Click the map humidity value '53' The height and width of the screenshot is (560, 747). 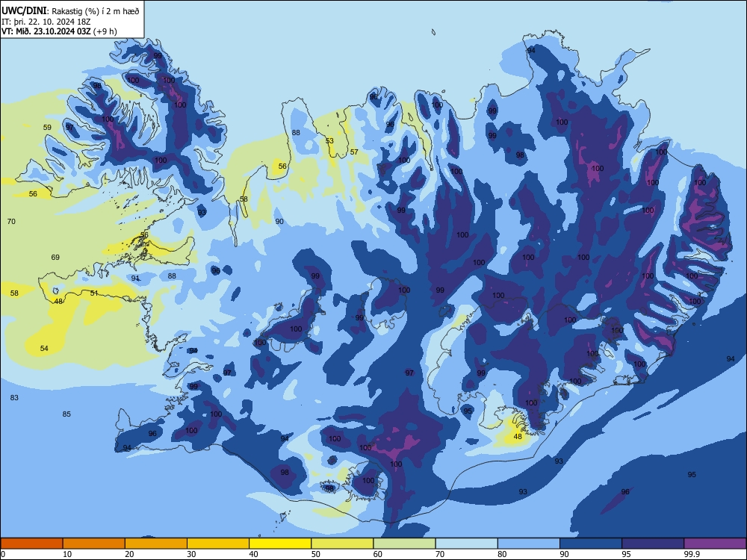coord(329,141)
